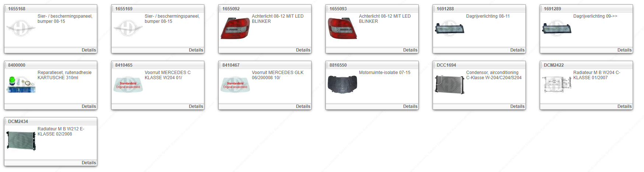Open the radiator diagram image for DCM2422
644x172 pixels.
tap(557, 84)
